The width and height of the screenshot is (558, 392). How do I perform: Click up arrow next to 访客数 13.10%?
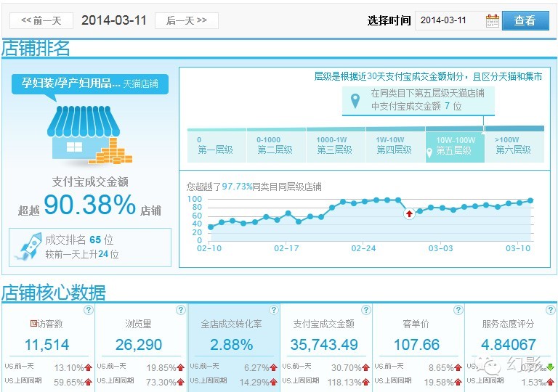pos(88,367)
